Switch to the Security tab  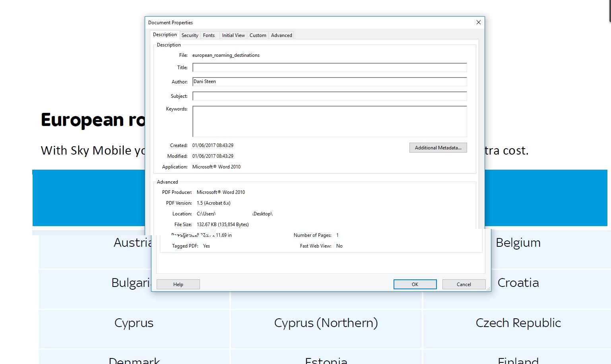(190, 35)
